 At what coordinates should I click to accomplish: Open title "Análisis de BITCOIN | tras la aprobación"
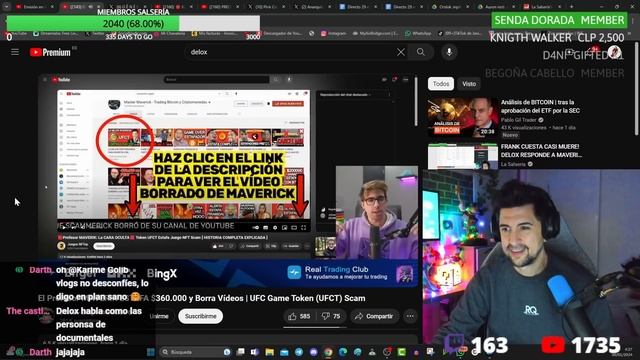[540, 106]
